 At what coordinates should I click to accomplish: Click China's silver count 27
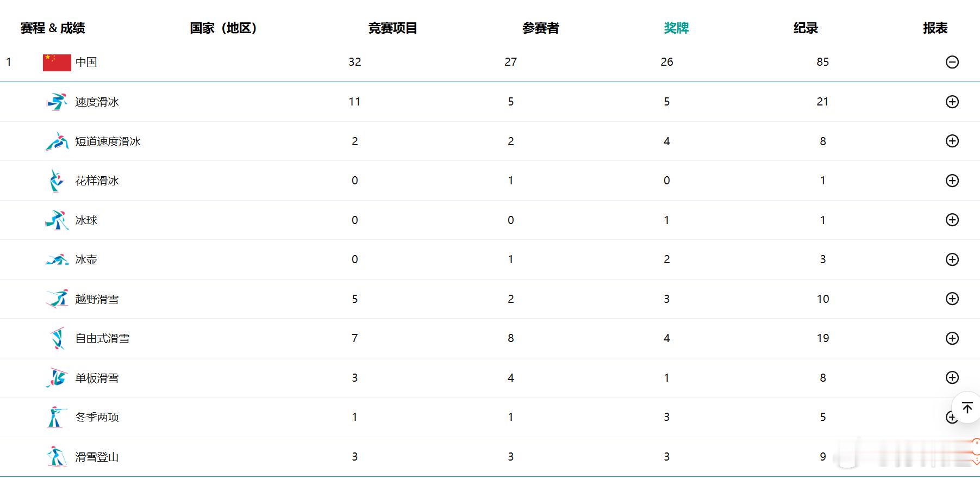(511, 62)
